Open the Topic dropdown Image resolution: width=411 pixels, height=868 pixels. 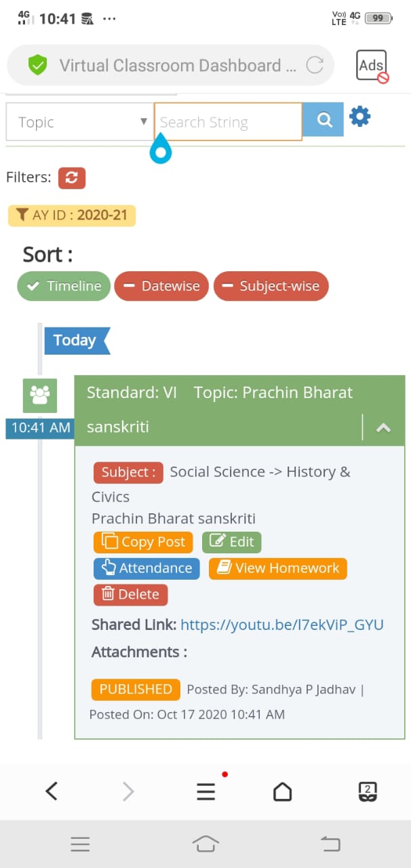(x=80, y=122)
